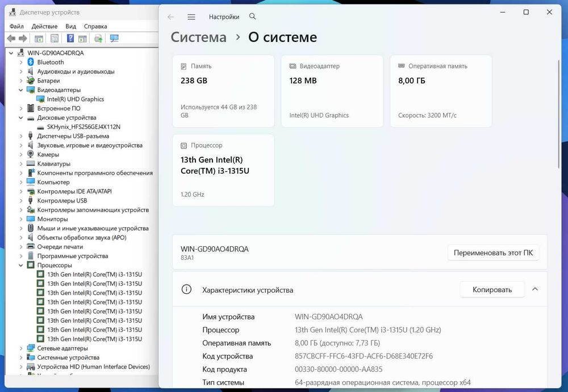Click the back arrow in Settings window

pos(170,16)
